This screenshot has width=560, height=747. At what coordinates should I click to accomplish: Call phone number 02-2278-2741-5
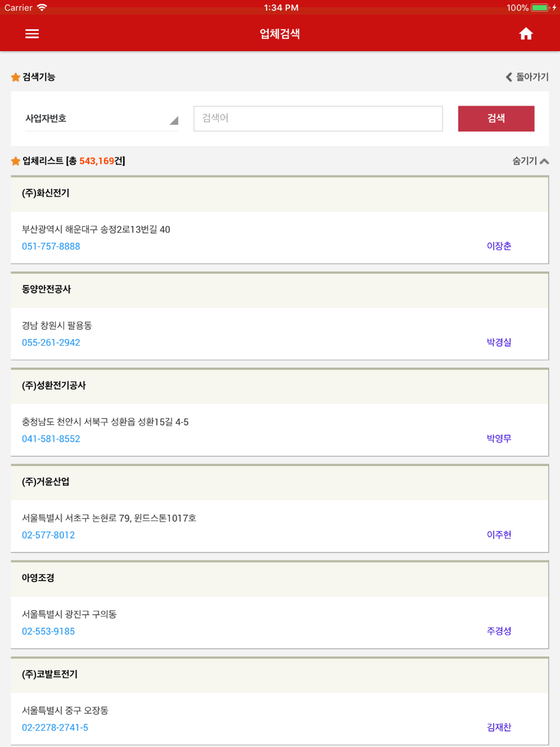pyautogui.click(x=55, y=727)
